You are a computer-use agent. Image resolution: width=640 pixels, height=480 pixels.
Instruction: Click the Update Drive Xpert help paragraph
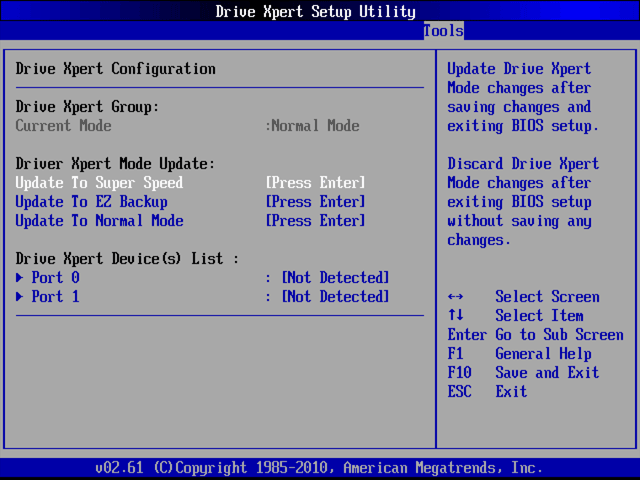point(522,97)
